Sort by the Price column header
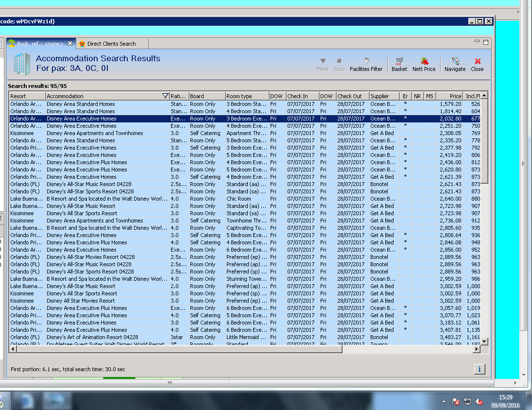 (x=449, y=96)
